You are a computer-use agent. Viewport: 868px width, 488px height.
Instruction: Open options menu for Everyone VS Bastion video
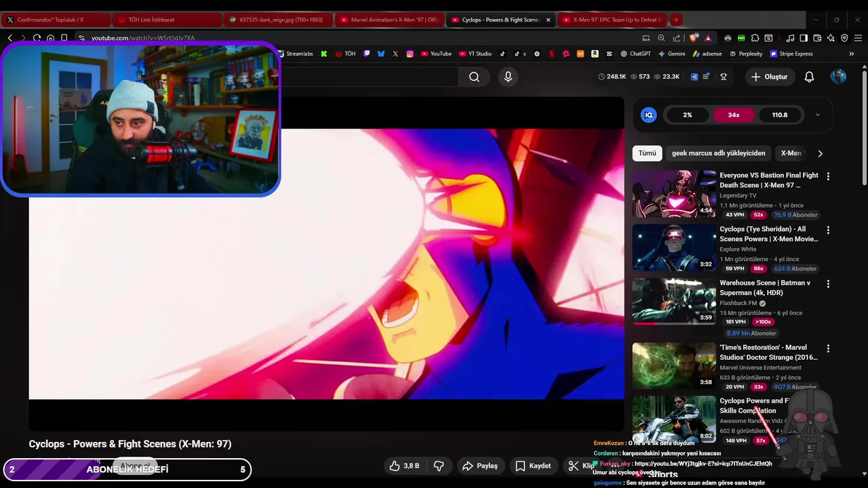pyautogui.click(x=827, y=176)
